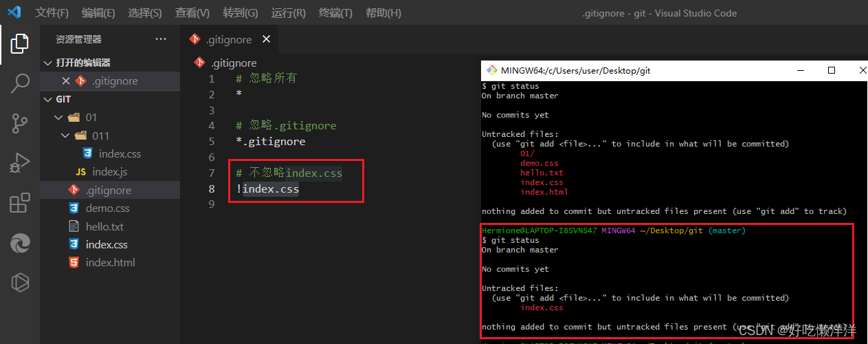Image resolution: width=868 pixels, height=344 pixels.
Task: Click the JS icon beside index.js
Action: pyautogui.click(x=80, y=172)
